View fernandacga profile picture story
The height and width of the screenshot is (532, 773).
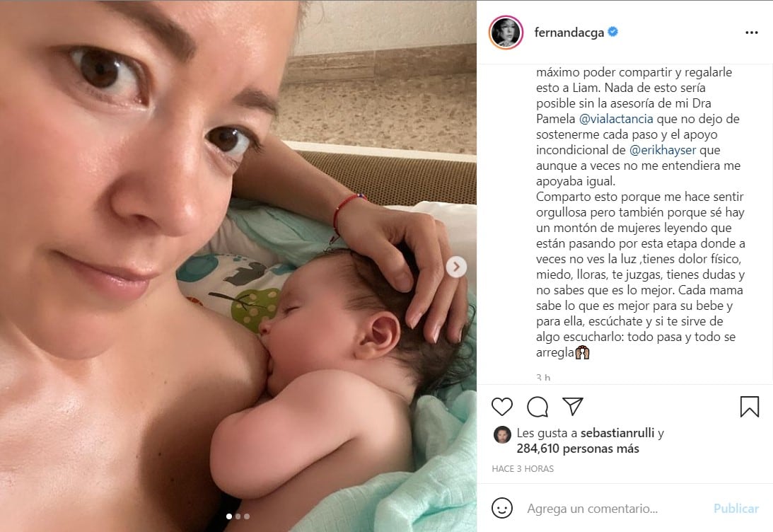pyautogui.click(x=506, y=33)
